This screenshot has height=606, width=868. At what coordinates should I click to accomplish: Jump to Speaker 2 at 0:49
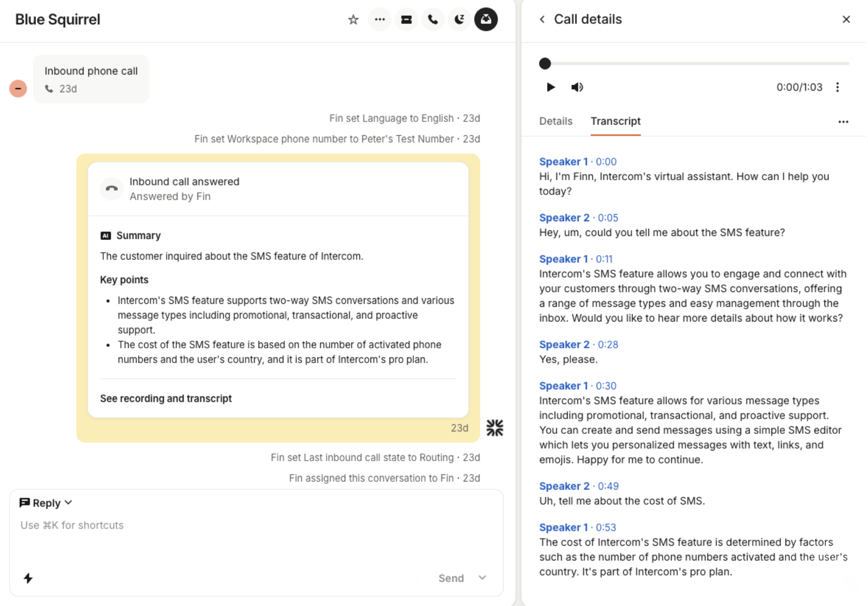(578, 487)
